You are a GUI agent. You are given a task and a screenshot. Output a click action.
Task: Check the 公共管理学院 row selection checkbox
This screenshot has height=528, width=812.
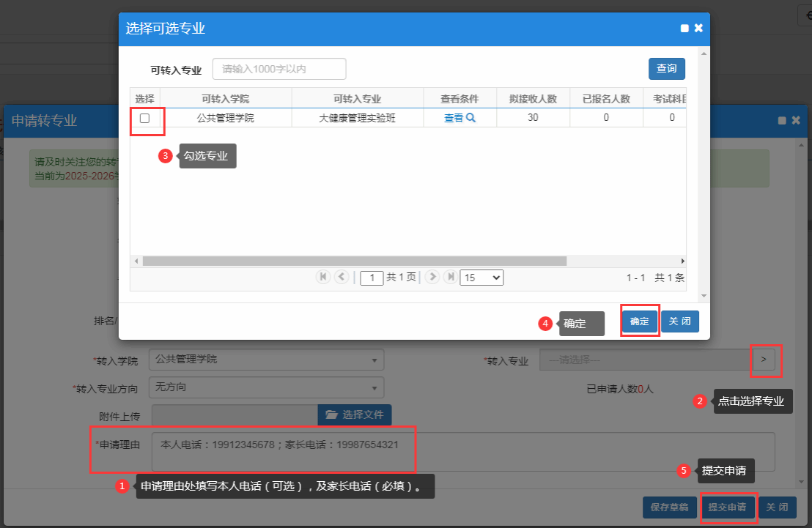(144, 118)
